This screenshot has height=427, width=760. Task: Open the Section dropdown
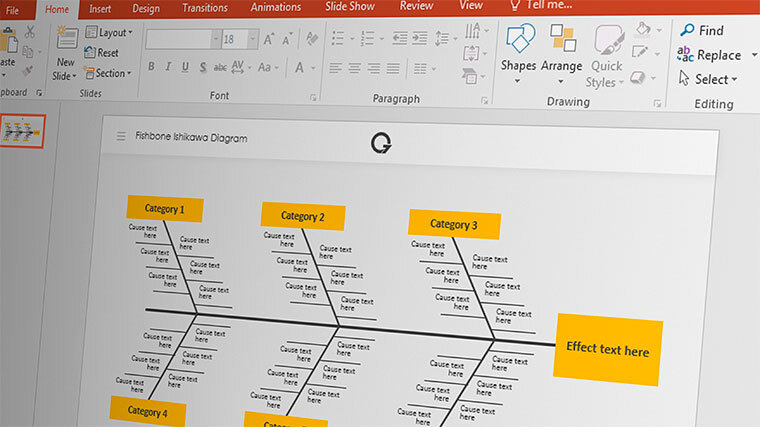point(108,73)
